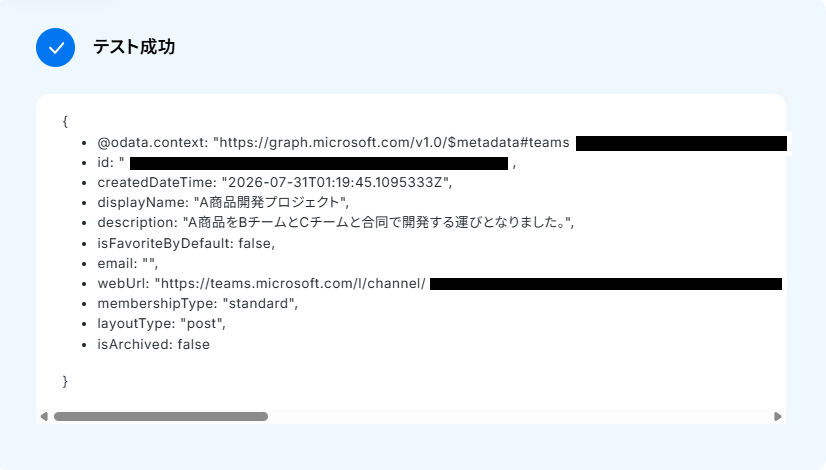Click the displayName A商品開発プロジェクト entry

click(x=223, y=202)
